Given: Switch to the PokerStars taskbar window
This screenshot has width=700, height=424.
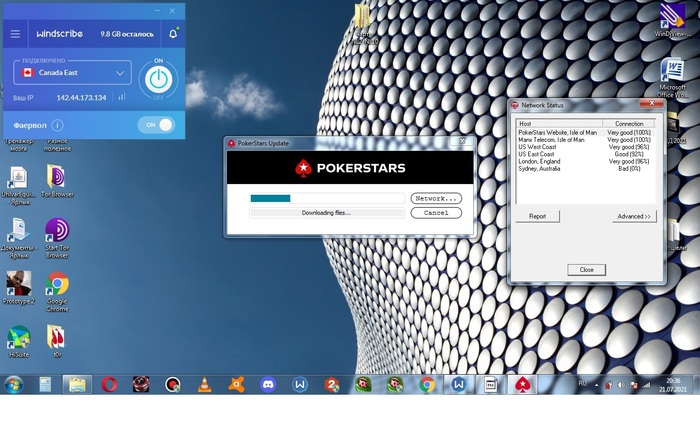Looking at the screenshot, I should (522, 385).
